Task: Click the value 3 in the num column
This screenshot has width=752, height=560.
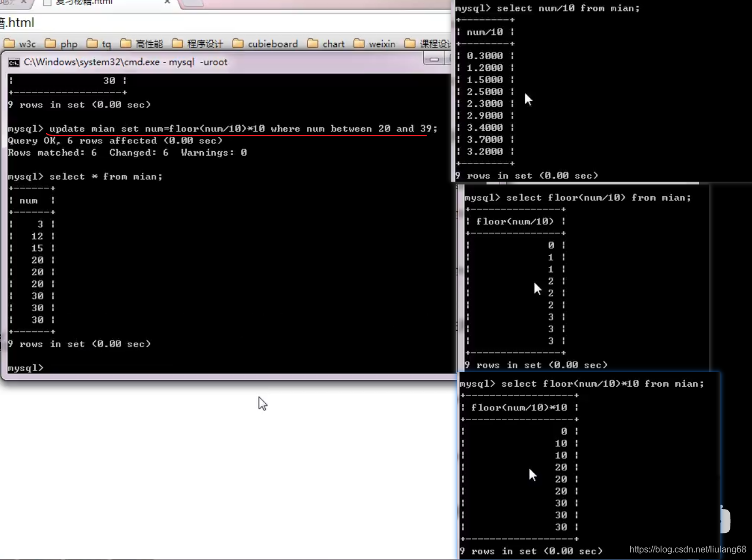Action: click(x=40, y=224)
